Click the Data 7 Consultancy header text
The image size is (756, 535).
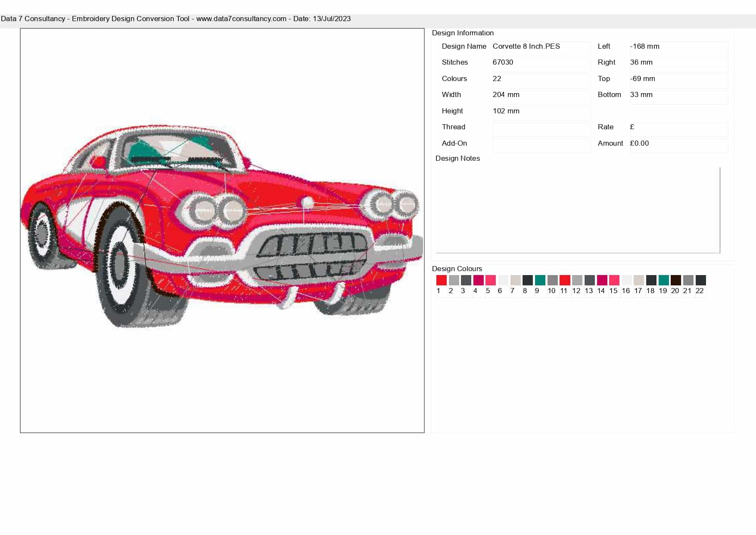176,19
